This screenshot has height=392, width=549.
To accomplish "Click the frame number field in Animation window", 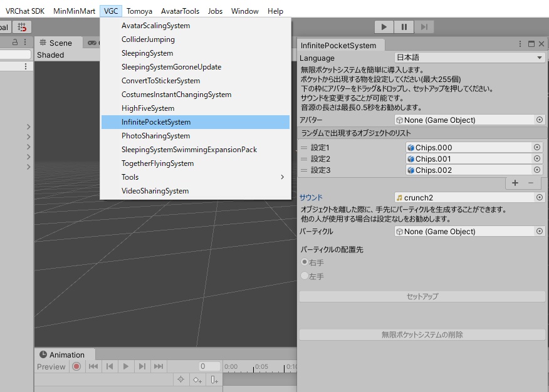I will click(209, 366).
